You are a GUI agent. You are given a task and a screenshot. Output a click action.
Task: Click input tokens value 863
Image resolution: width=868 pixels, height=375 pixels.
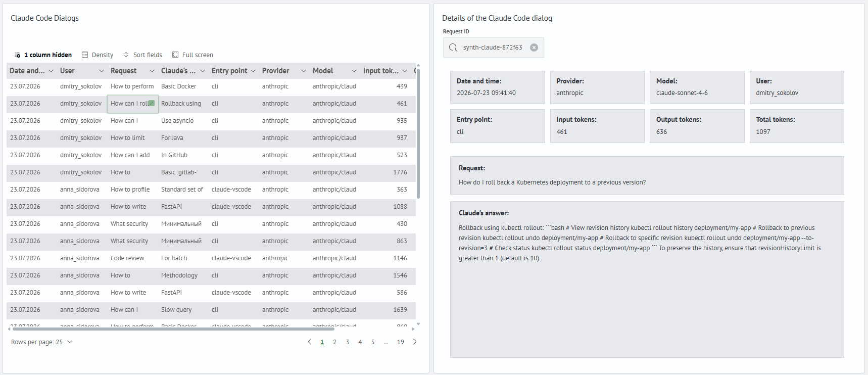tap(402, 241)
